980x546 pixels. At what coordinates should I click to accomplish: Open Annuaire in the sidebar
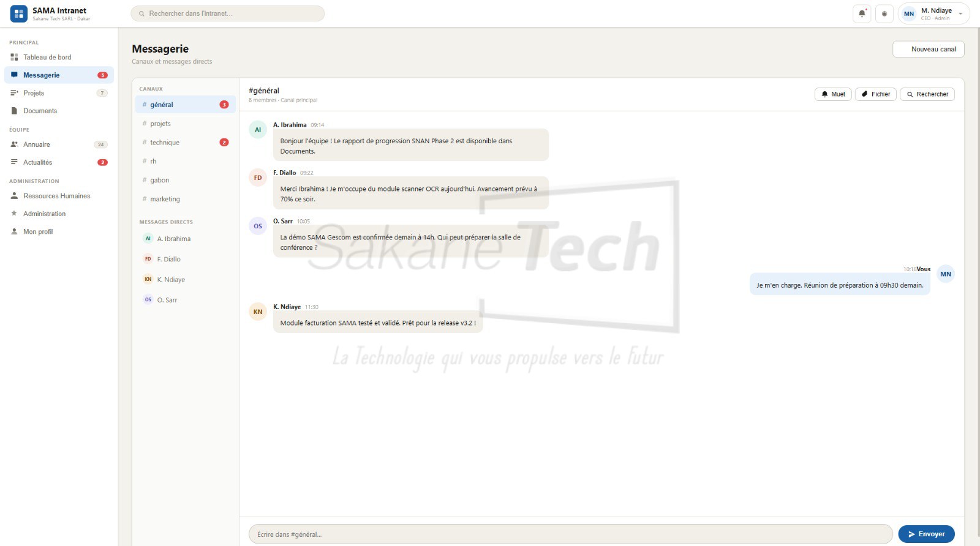pyautogui.click(x=59, y=144)
